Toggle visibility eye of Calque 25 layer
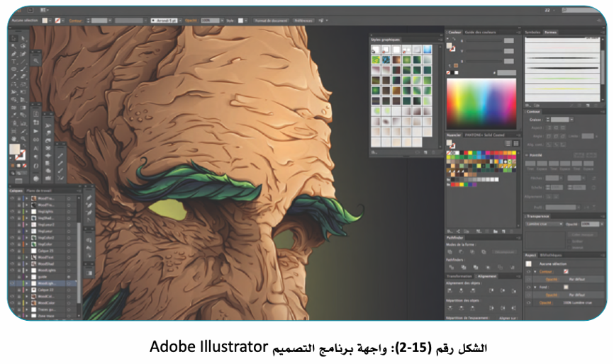Viewport: 614px width, 364px height. (x=12, y=251)
